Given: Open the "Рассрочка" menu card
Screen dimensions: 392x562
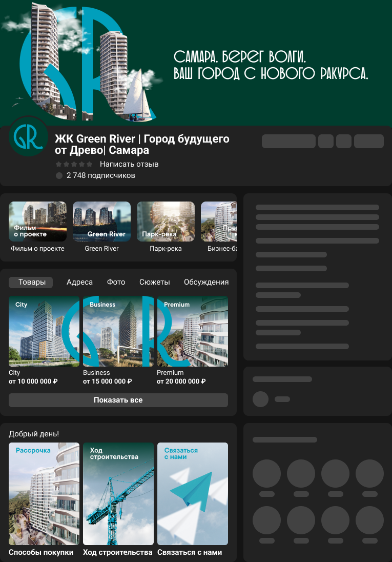Looking at the screenshot, I should (44, 494).
